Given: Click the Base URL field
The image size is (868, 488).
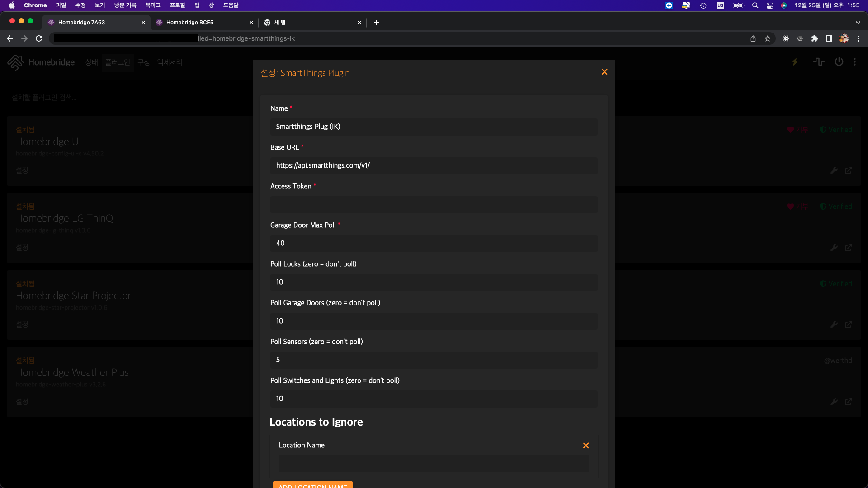Looking at the screenshot, I should [434, 166].
